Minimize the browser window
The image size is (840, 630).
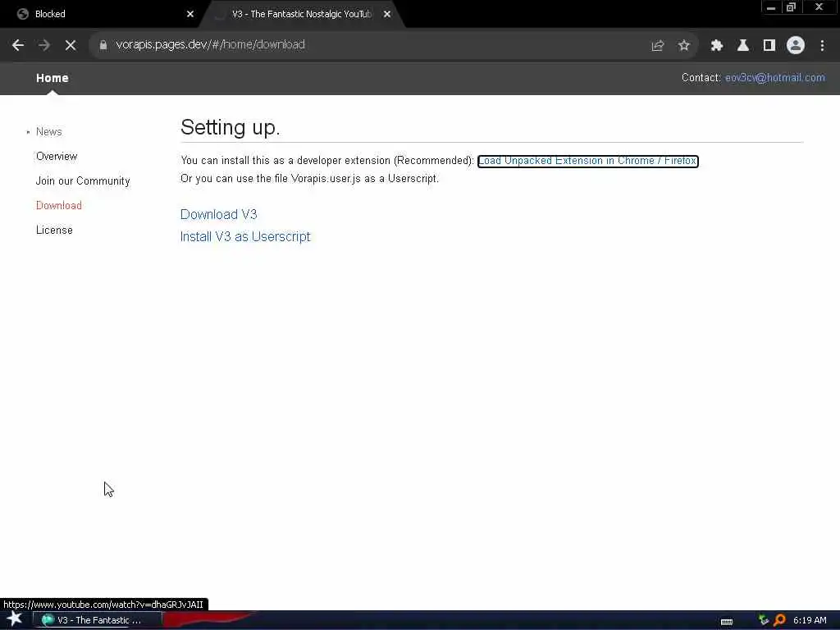coord(771,7)
